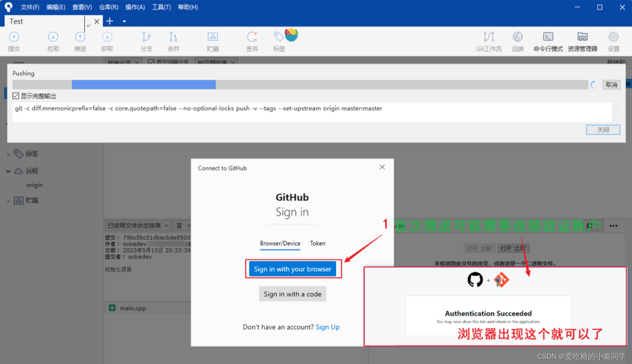The width and height of the screenshot is (632, 364).
Task: Click the 提交者: sokedev line
Action: [x=129, y=257]
